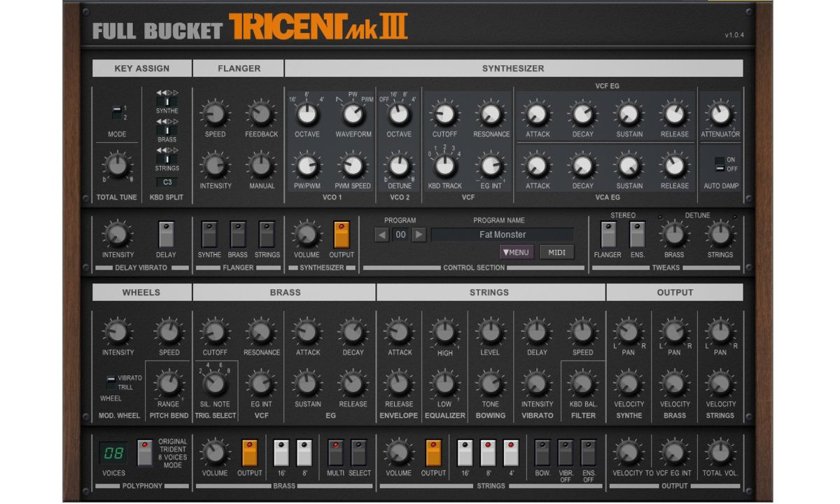Click the KBD TRACK knob

[444, 166]
